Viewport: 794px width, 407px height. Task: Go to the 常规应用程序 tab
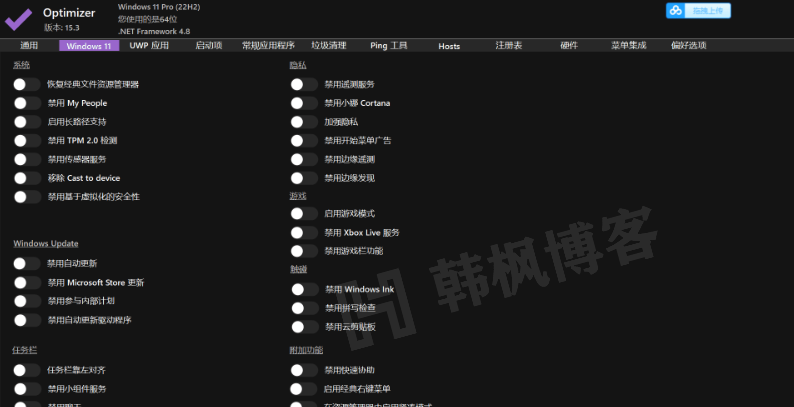(x=268, y=46)
